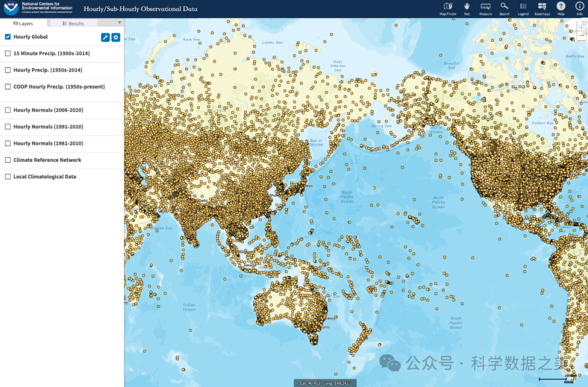Zoom out using the map minus button
The image size is (588, 387).
click(x=583, y=36)
